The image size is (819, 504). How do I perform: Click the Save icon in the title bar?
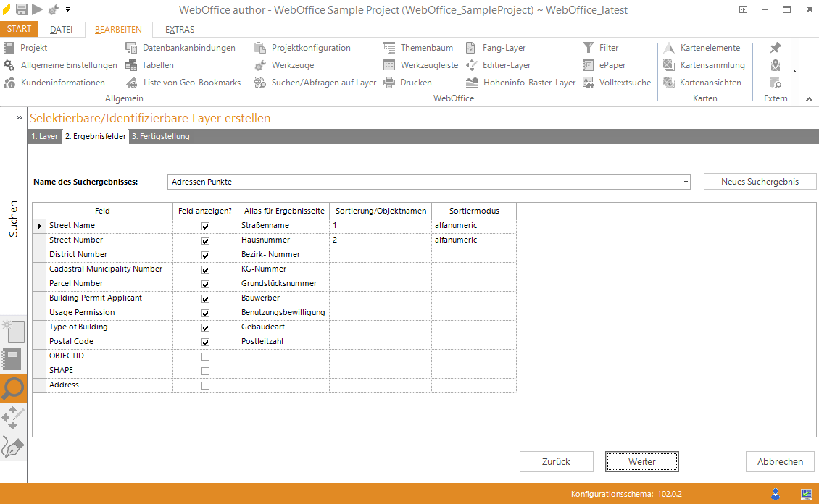[21, 9]
